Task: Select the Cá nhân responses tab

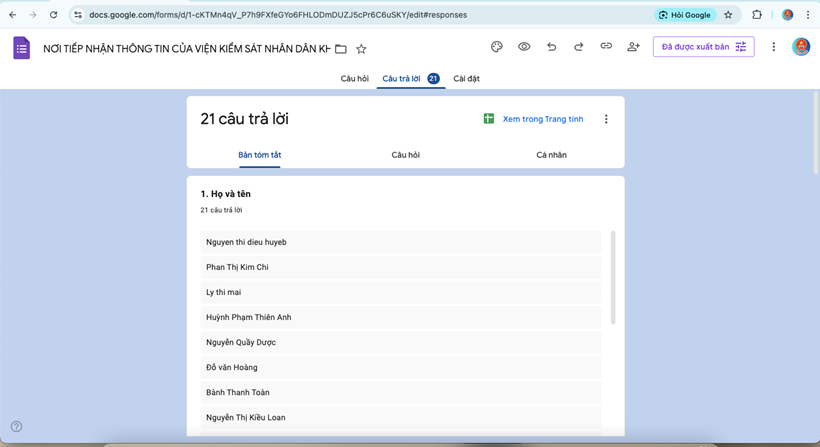Action: pyautogui.click(x=551, y=155)
